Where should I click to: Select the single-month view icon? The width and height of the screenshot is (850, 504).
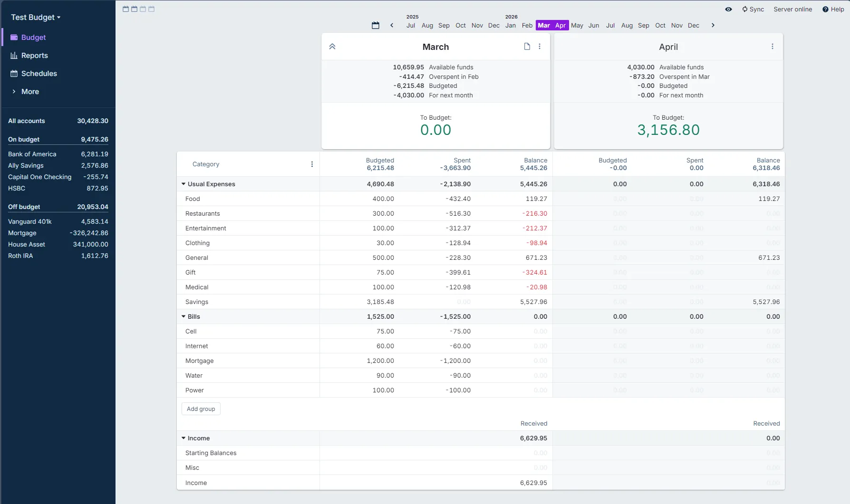[126, 9]
